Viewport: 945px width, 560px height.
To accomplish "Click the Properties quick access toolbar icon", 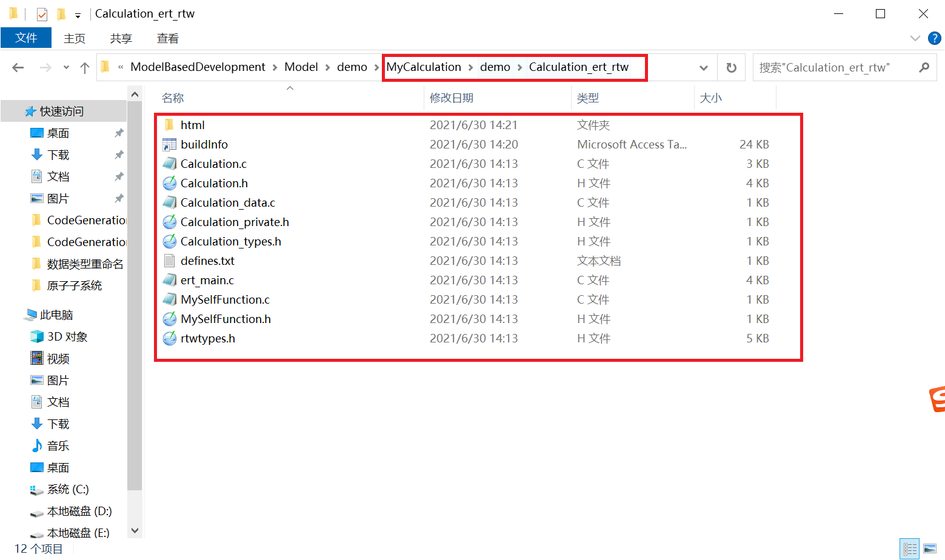I will pyautogui.click(x=42, y=13).
